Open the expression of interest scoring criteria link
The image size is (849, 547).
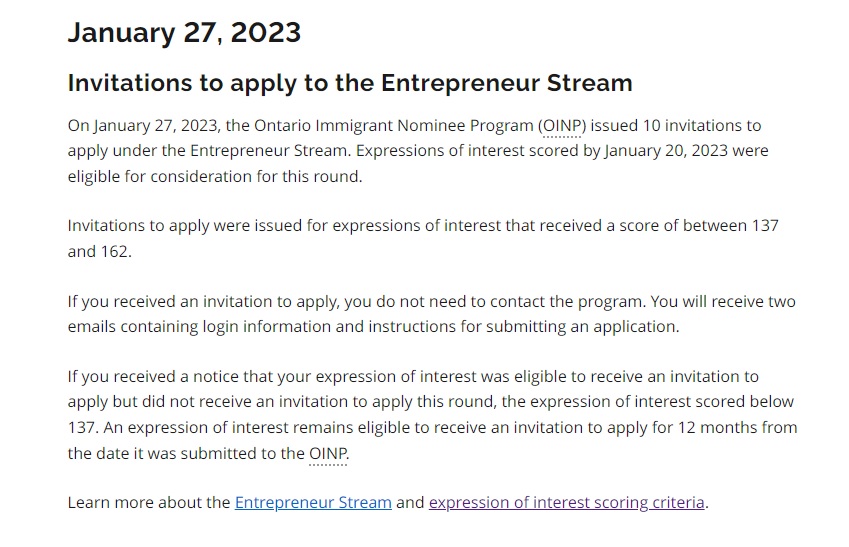566,503
